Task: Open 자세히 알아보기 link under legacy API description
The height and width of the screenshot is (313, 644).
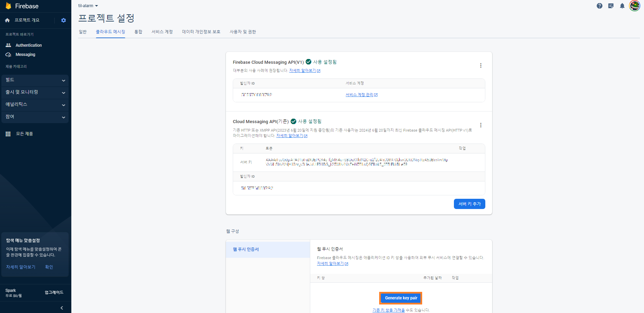Action: [292, 136]
